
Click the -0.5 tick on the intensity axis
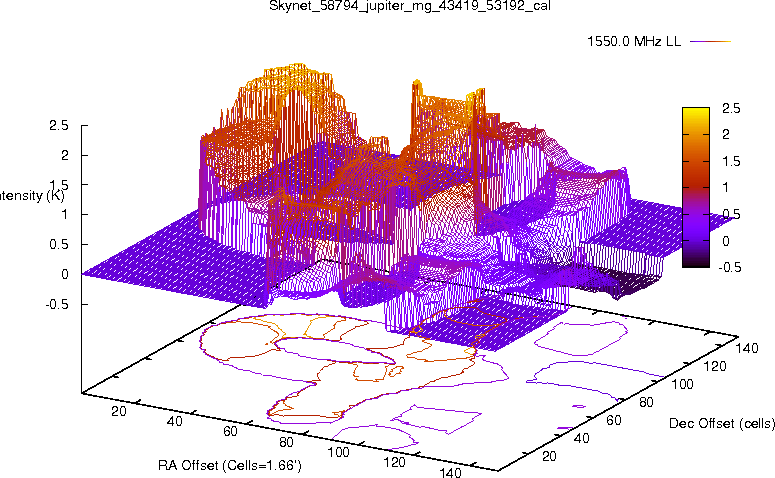tap(57, 304)
